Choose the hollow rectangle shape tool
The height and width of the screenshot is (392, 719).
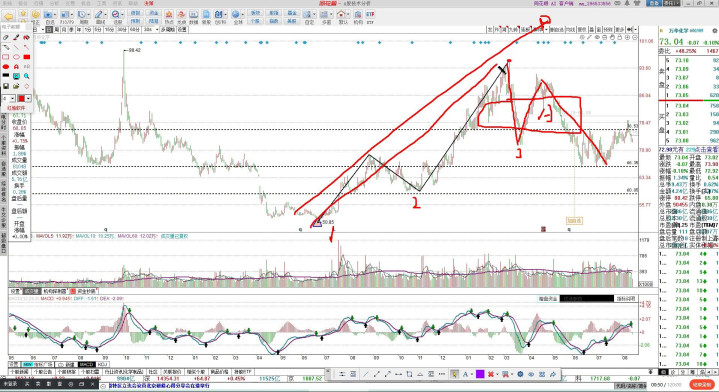(x=6, y=57)
